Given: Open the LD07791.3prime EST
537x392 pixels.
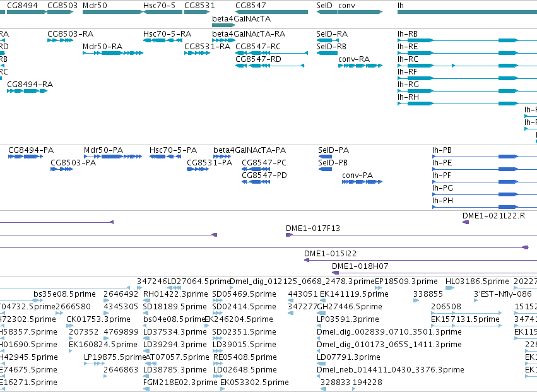Looking at the screenshot, I should pyautogui.click(x=321, y=364).
